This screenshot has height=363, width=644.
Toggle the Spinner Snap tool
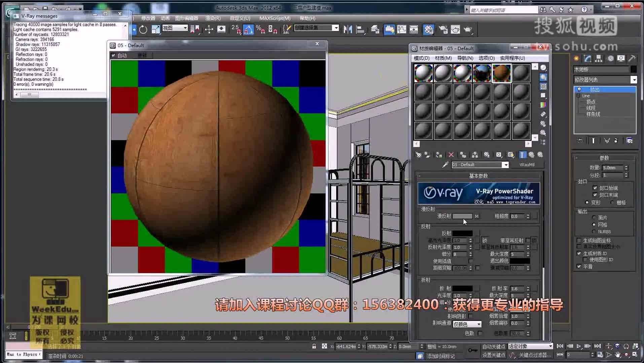tap(273, 30)
